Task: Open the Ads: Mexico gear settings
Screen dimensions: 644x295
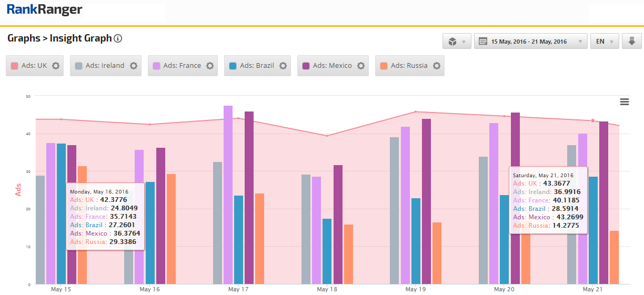Action: point(361,66)
